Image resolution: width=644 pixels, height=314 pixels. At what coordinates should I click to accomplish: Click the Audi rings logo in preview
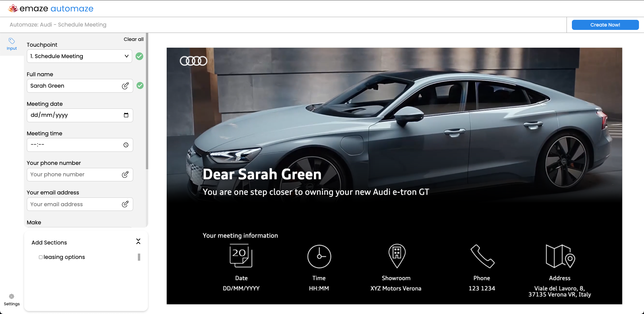point(194,61)
